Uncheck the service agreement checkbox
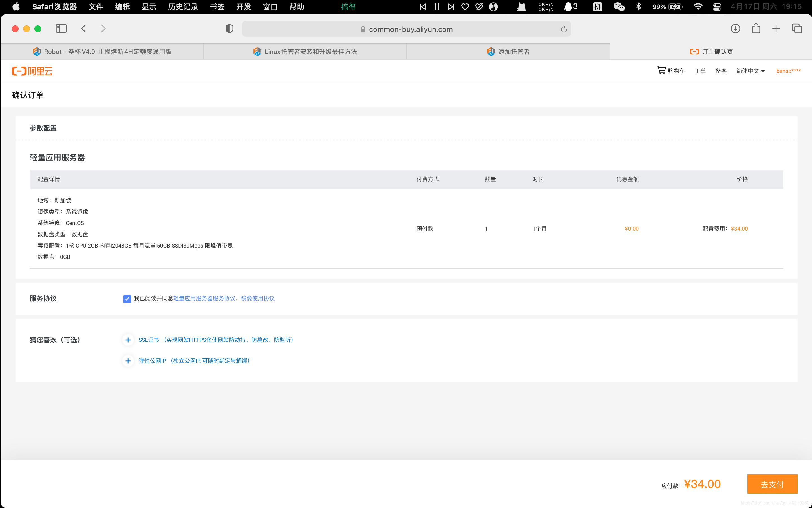Screen dimensions: 812x508 [x=127, y=299]
